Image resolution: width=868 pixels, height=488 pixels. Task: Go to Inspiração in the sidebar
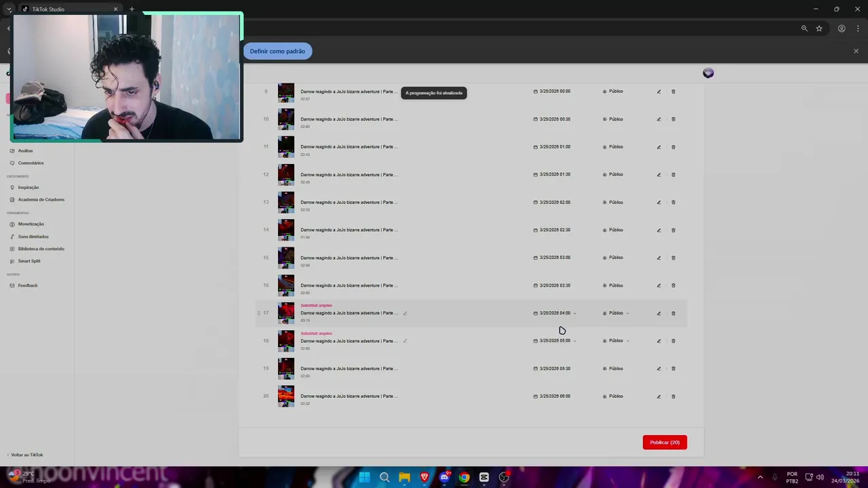[28, 187]
